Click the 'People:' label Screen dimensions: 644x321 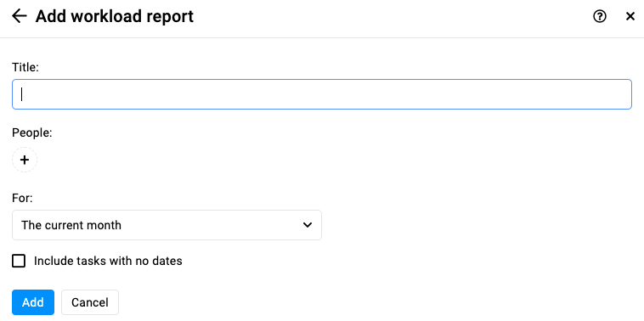[x=32, y=133]
